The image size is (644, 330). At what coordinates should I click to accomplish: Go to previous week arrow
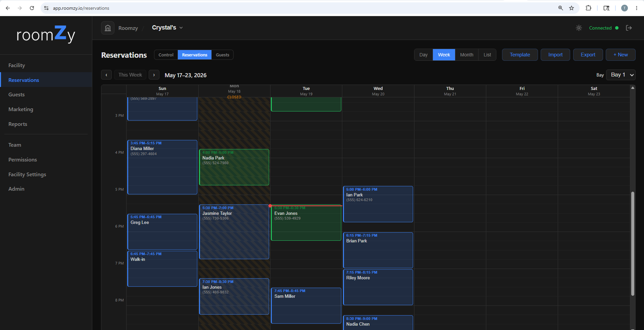(106, 75)
